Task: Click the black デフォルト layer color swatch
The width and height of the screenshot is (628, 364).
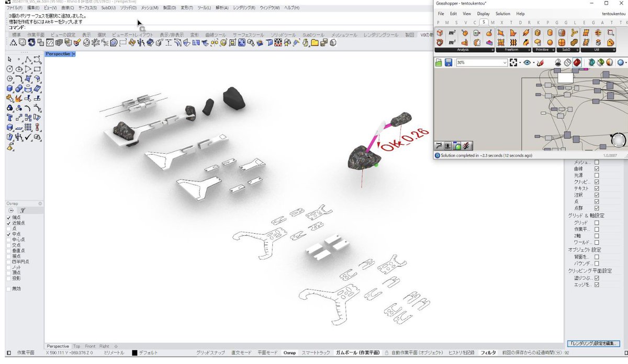Action: coord(134,353)
